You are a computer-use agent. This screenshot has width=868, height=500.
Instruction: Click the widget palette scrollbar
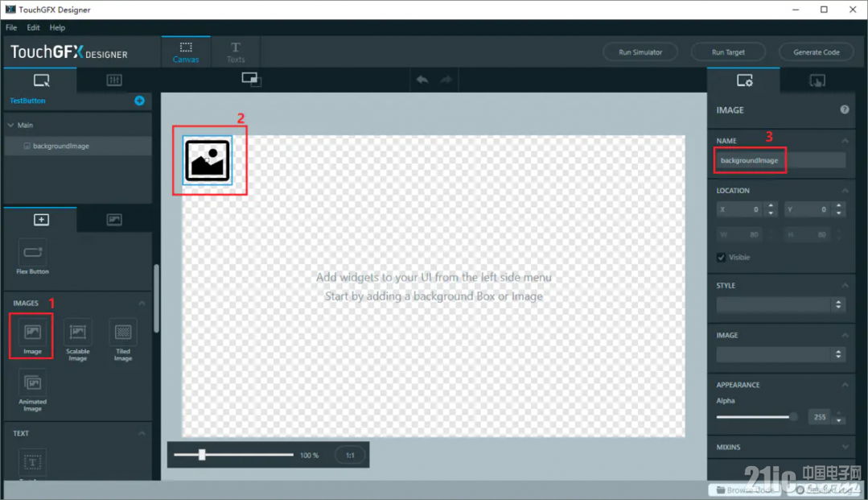tap(157, 298)
